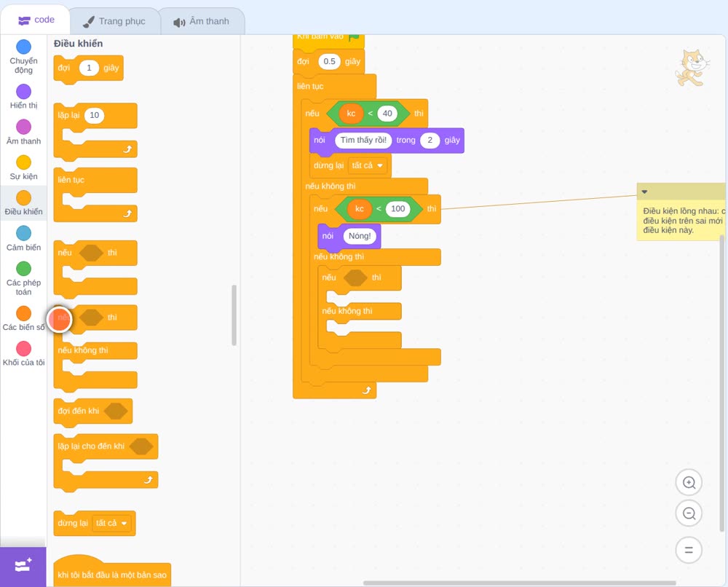Click the cat sprite watermark thumbnail

click(692, 68)
